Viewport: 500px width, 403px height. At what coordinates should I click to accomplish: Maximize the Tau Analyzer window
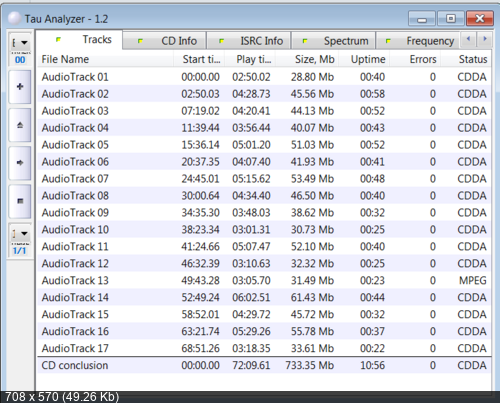pyautogui.click(x=451, y=18)
